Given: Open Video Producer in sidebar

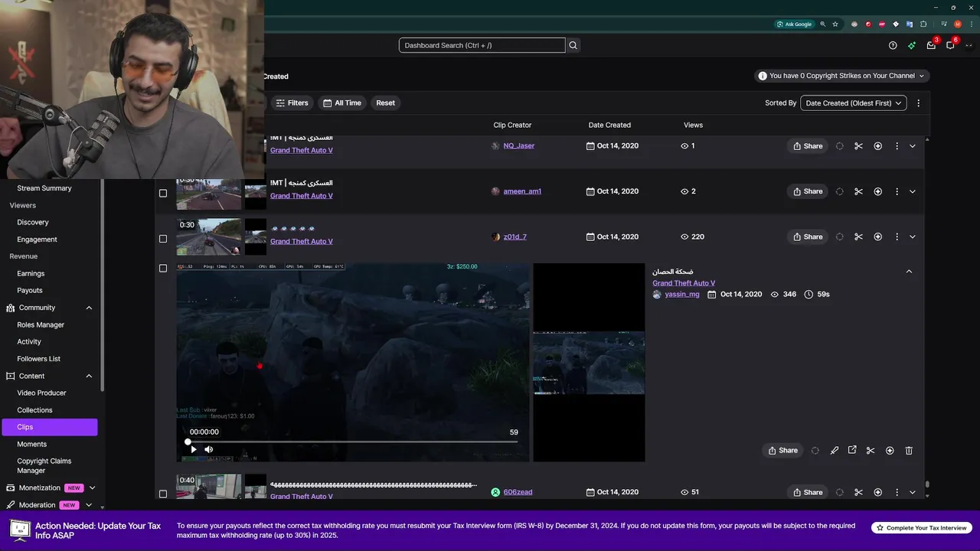Looking at the screenshot, I should (41, 393).
